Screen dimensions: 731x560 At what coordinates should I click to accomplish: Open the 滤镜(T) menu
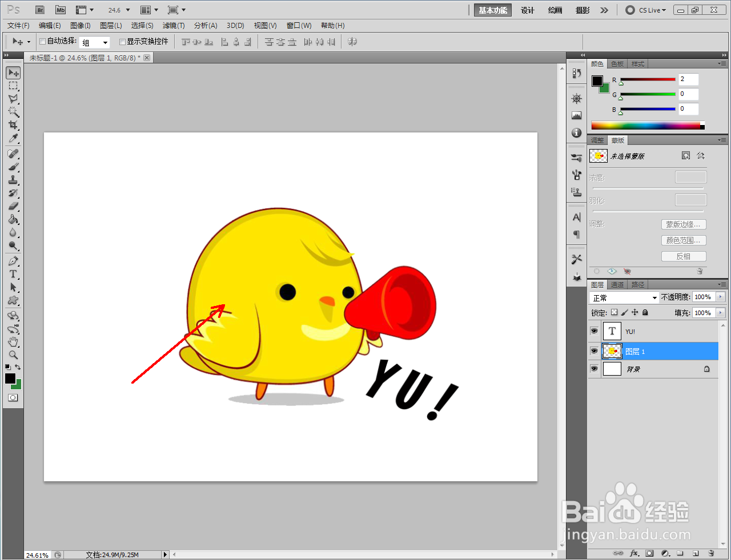[x=174, y=26]
